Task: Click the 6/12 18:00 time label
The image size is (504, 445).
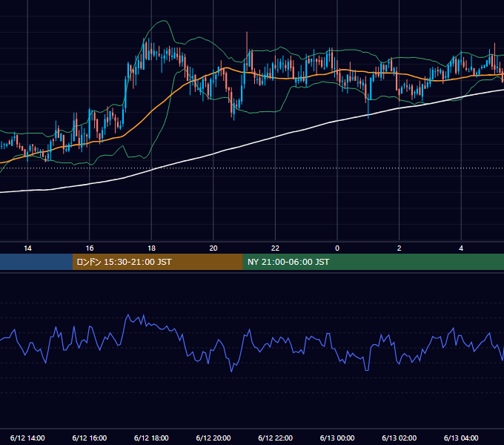Action: (151, 438)
